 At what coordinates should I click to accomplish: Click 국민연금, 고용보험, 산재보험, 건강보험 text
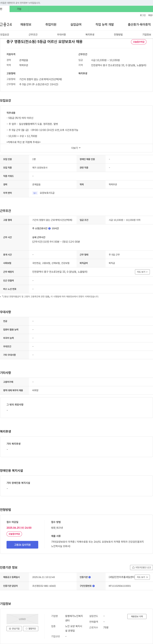[51, 263]
